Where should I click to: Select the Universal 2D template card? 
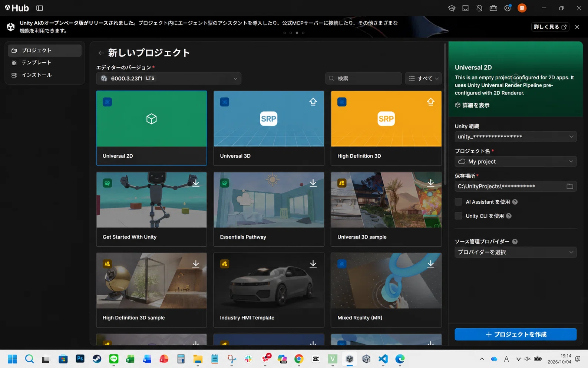click(152, 128)
